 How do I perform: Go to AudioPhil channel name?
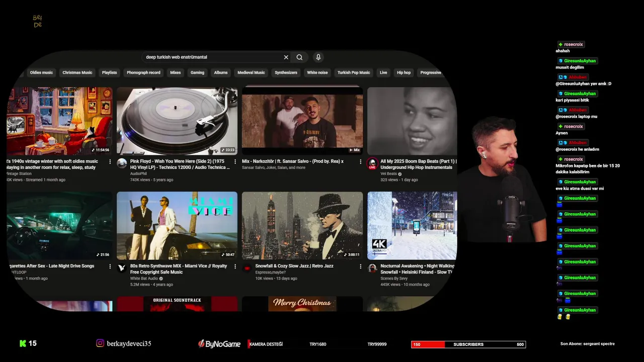click(138, 173)
